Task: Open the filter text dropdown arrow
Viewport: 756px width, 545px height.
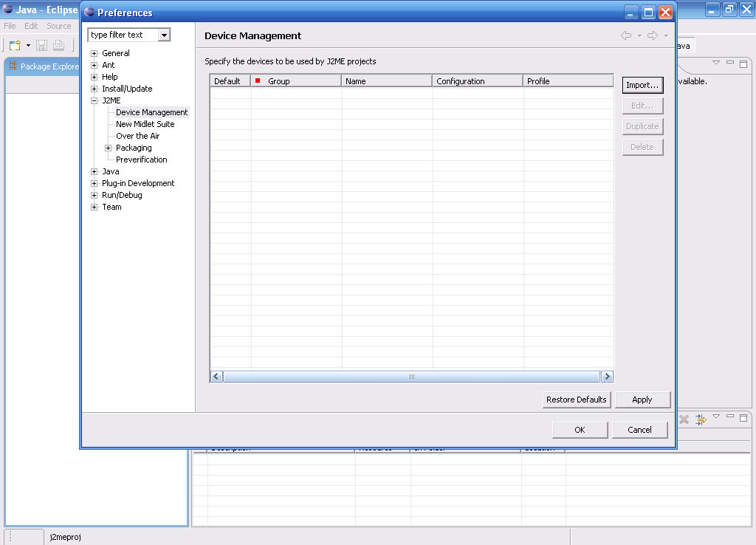Action: pos(165,35)
